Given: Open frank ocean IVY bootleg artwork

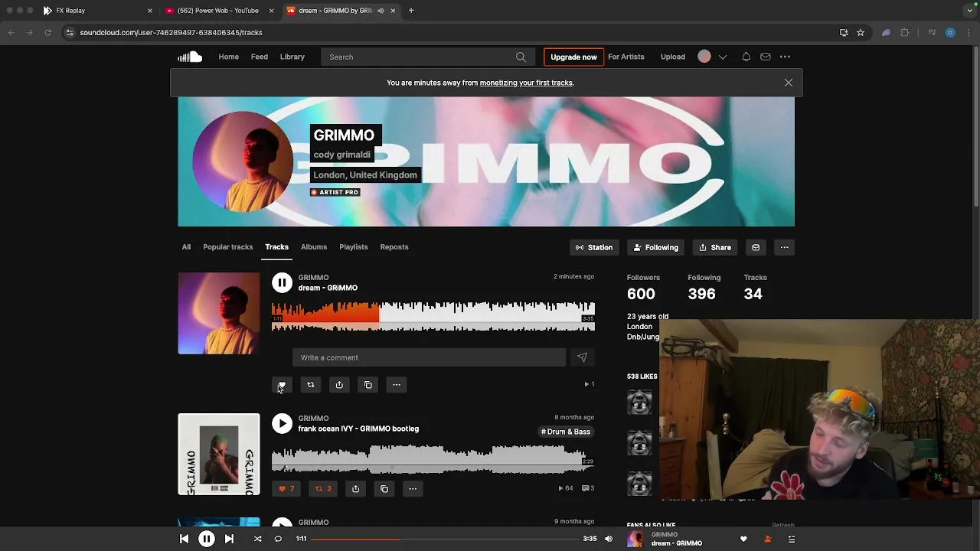Looking at the screenshot, I should [x=219, y=455].
